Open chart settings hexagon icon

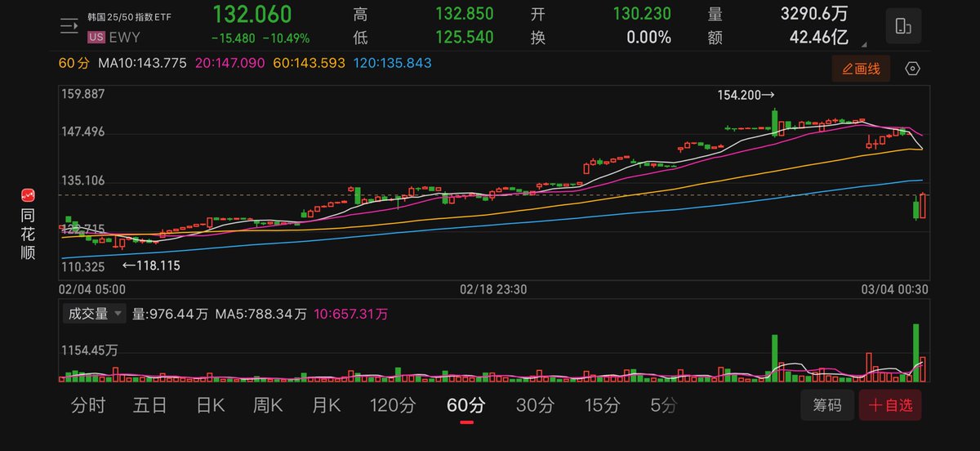(x=913, y=69)
